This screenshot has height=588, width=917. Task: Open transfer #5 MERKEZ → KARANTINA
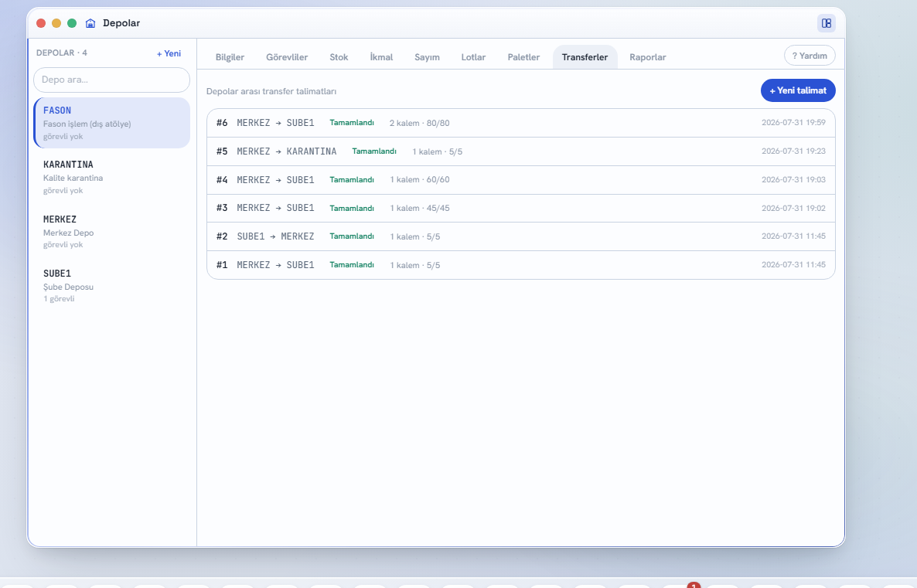520,151
